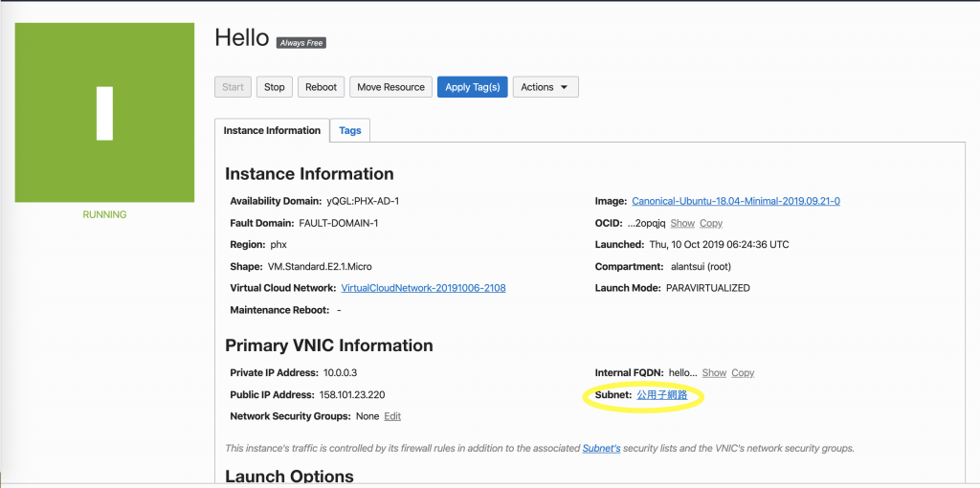Open the 公用子網路 subnet link
Viewport: 980px width, 488px height.
click(x=662, y=394)
